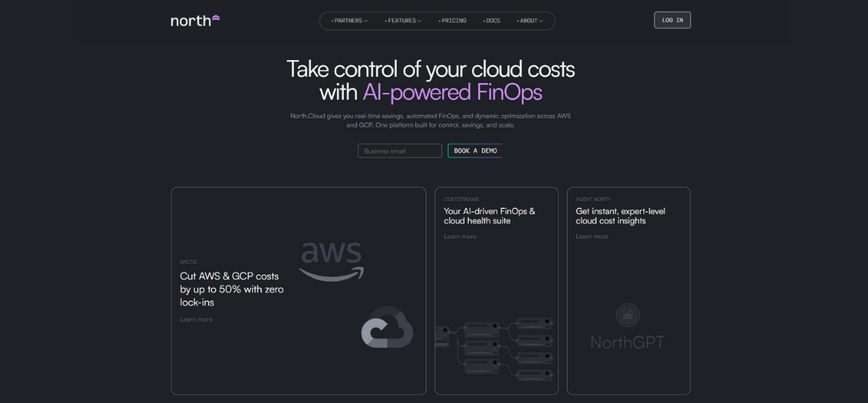
Task: Follow Learn more in Agent North card
Action: point(592,236)
